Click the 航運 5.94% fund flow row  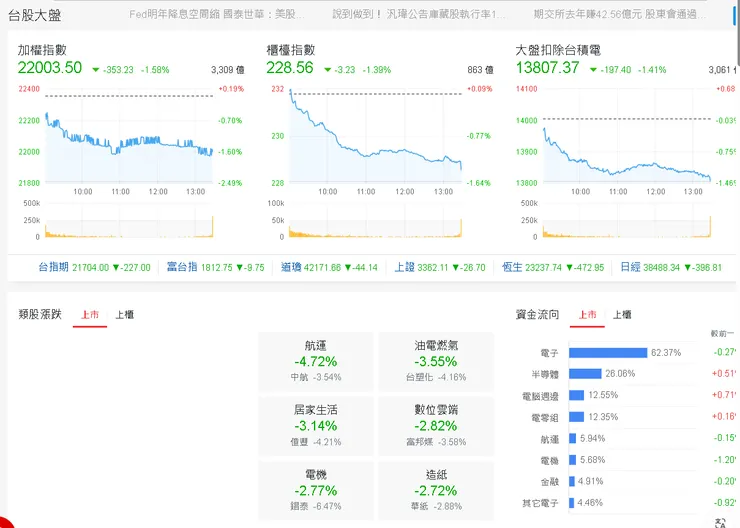click(628, 439)
